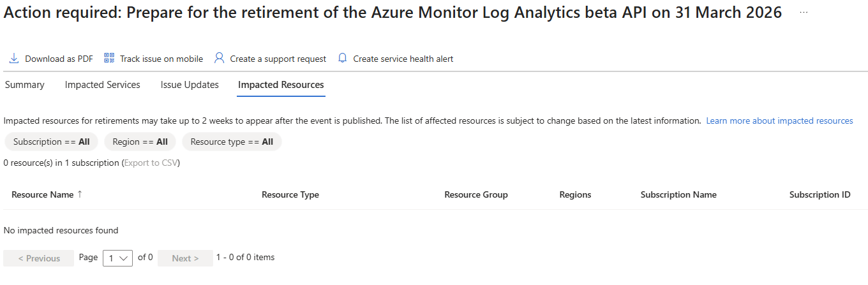Select the Impacted Resources tab
Image resolution: width=868 pixels, height=285 pixels.
coord(281,85)
